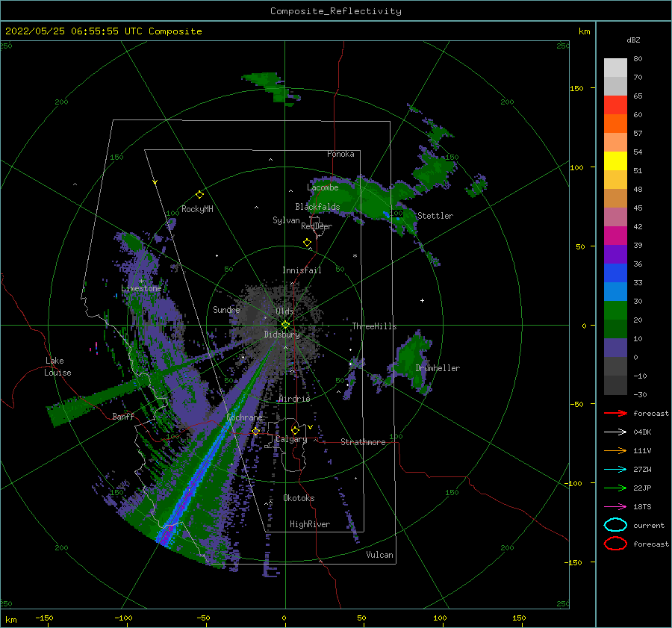Click the Okotoks city label
This screenshot has width=672, height=628.
click(x=299, y=497)
